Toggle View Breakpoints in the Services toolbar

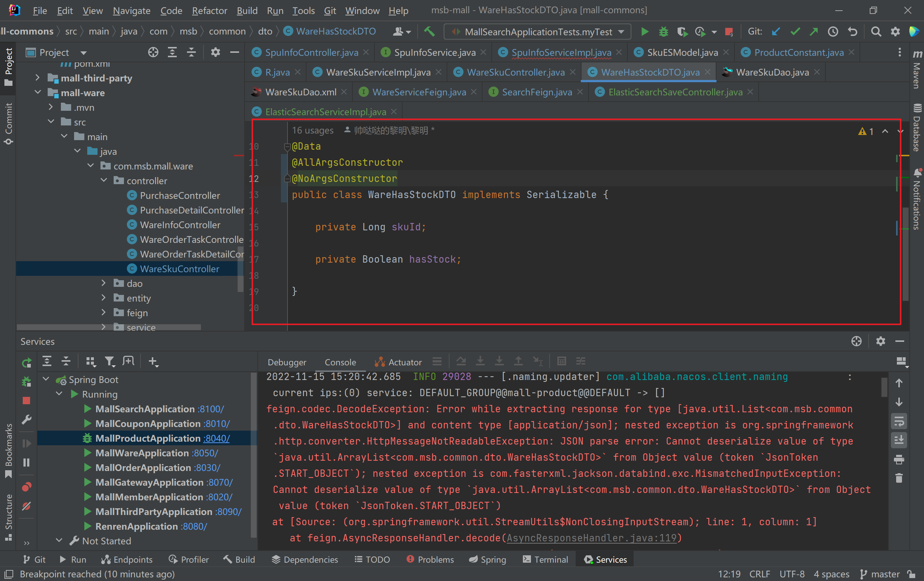[x=26, y=487]
